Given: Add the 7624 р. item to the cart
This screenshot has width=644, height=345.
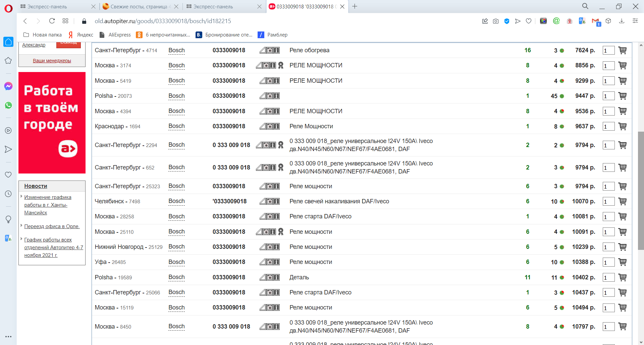Looking at the screenshot, I should tap(623, 50).
